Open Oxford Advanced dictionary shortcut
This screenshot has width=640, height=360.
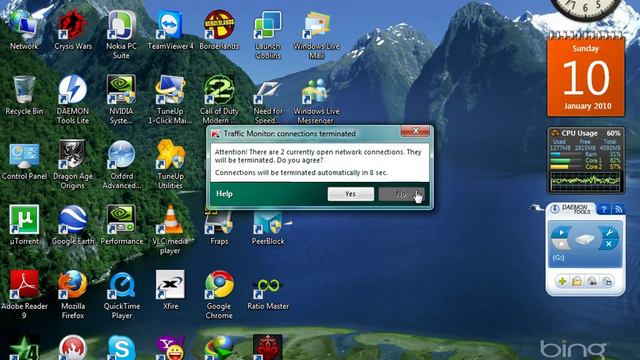[x=121, y=165]
